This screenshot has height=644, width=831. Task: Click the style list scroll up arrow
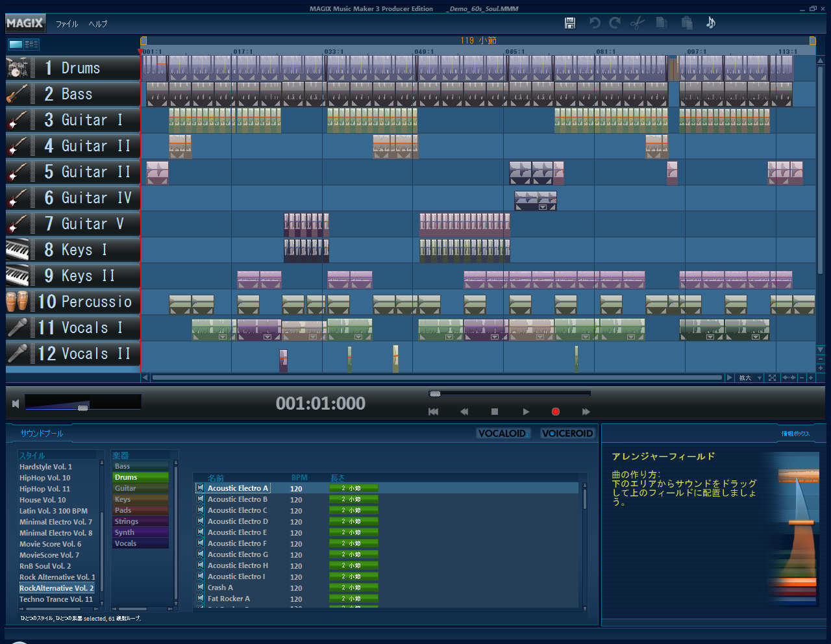(x=101, y=462)
